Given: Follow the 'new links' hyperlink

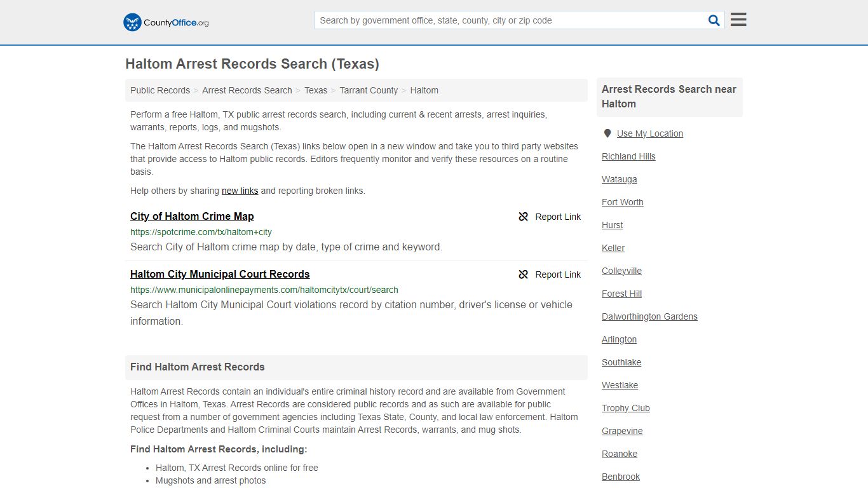Looking at the screenshot, I should [x=240, y=191].
